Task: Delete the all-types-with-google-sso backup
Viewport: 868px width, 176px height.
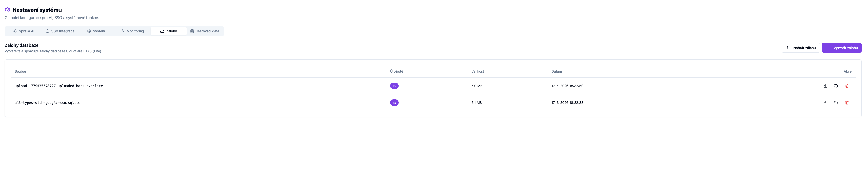Action: 847,103
